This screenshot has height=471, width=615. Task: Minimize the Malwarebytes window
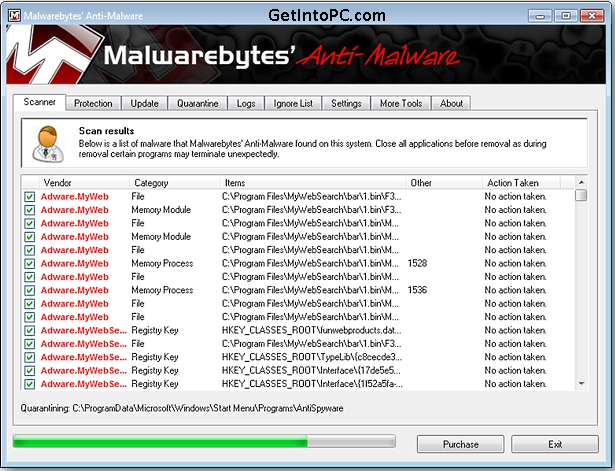pos(540,16)
